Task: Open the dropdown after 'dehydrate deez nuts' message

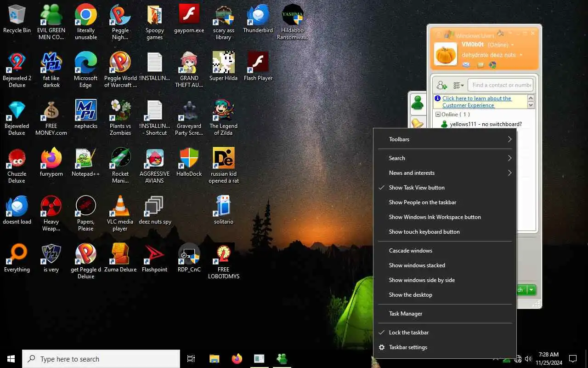Action: tap(521, 55)
